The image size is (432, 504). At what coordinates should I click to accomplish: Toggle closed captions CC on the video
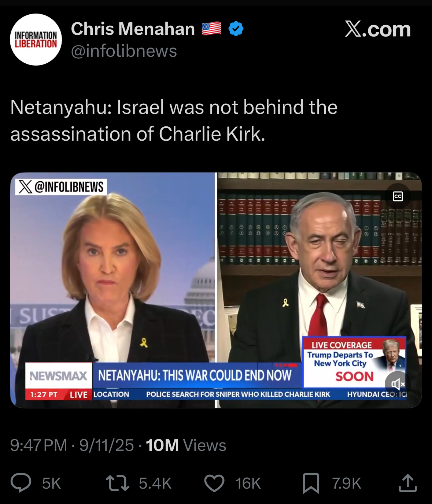[x=398, y=196]
